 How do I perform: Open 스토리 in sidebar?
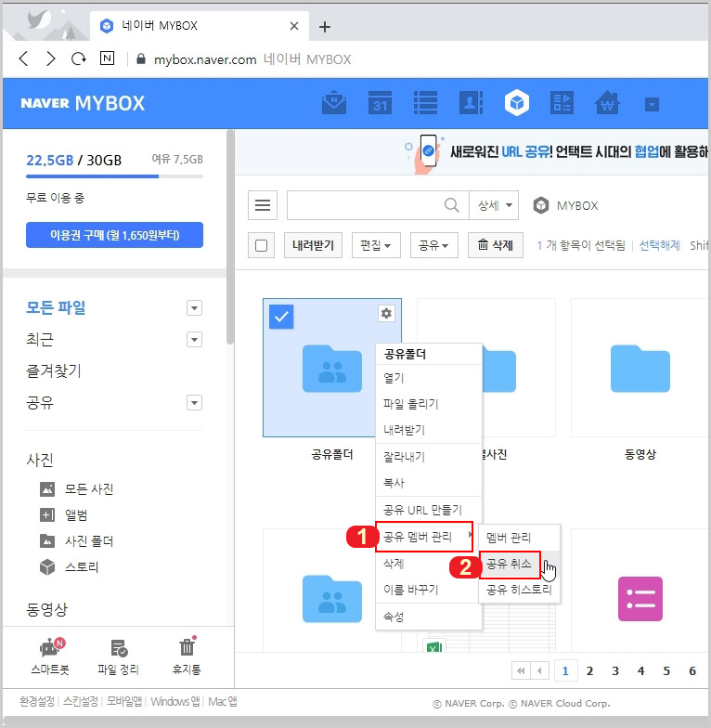[x=69, y=566]
